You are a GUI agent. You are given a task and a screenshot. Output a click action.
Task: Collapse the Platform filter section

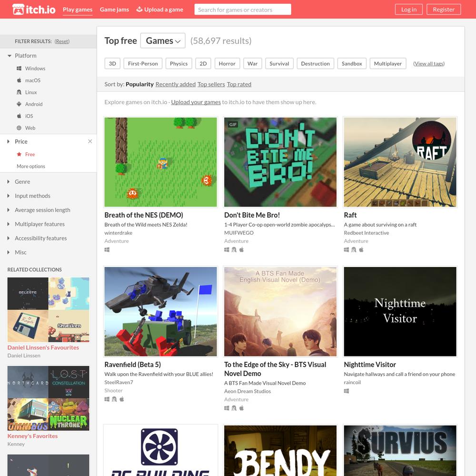[x=10, y=56]
